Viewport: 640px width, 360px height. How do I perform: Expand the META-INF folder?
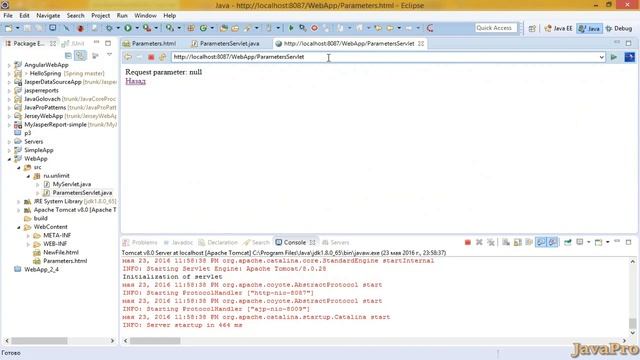(x=28, y=236)
